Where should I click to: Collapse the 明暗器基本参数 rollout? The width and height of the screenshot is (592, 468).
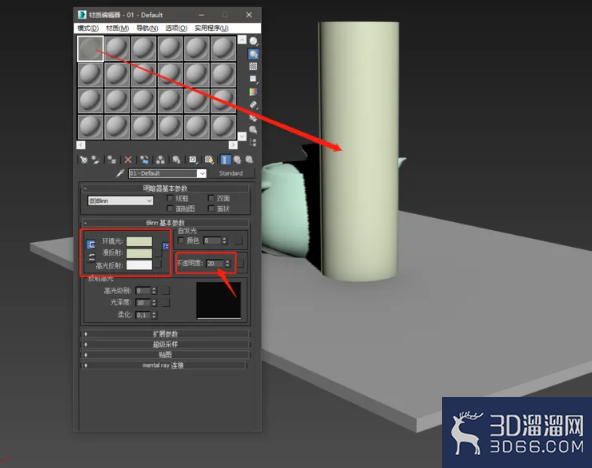165,188
